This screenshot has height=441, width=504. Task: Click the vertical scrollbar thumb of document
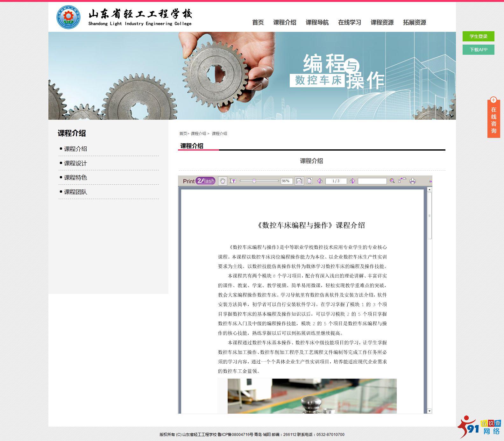429,216
